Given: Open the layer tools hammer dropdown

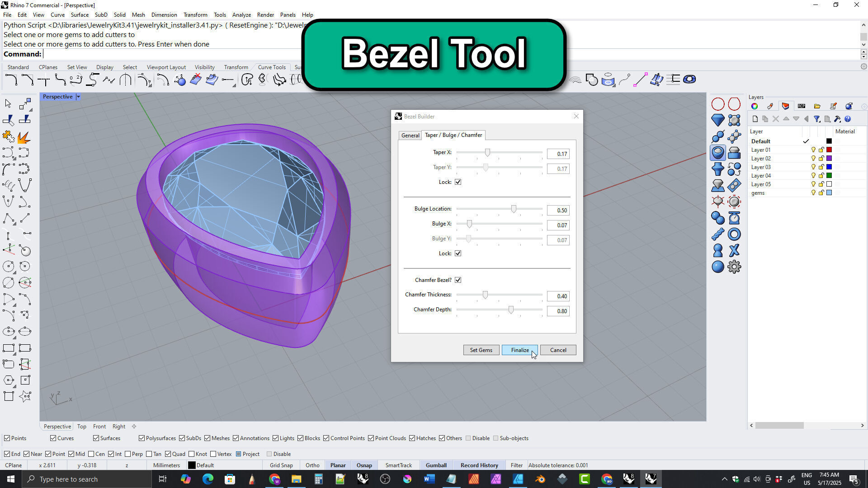Looking at the screenshot, I should (x=837, y=119).
